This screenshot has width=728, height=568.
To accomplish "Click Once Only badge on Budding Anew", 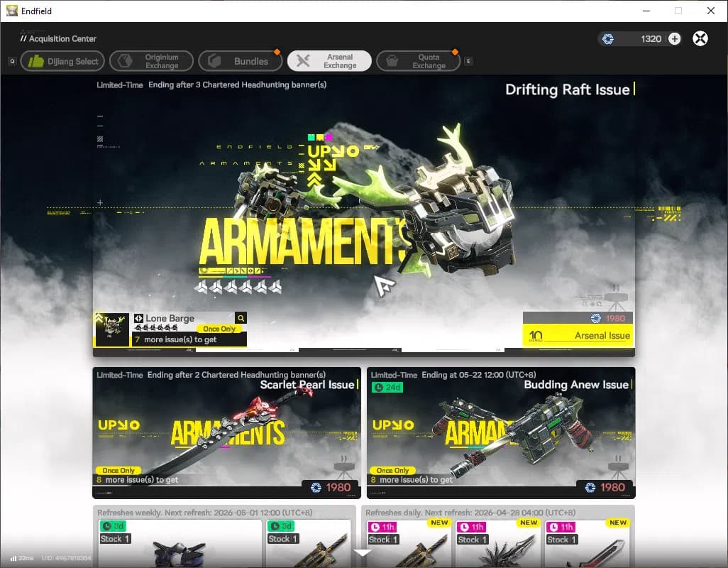I will [x=392, y=471].
